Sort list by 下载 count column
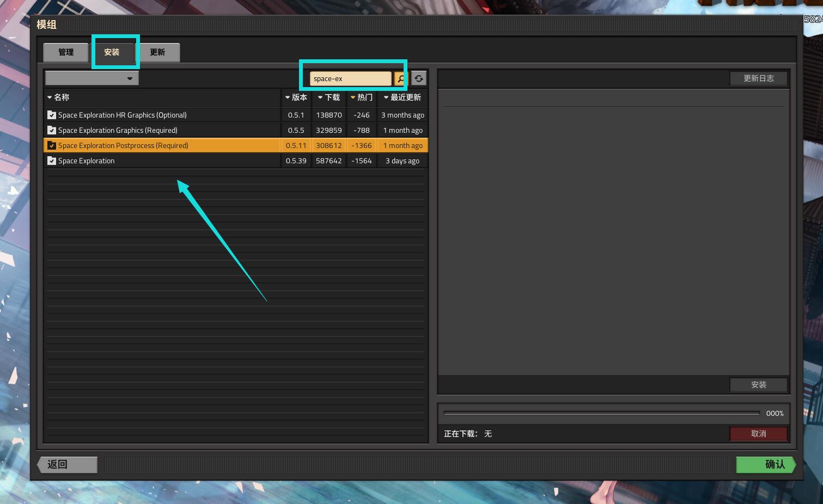The width and height of the screenshot is (823, 504). point(328,97)
